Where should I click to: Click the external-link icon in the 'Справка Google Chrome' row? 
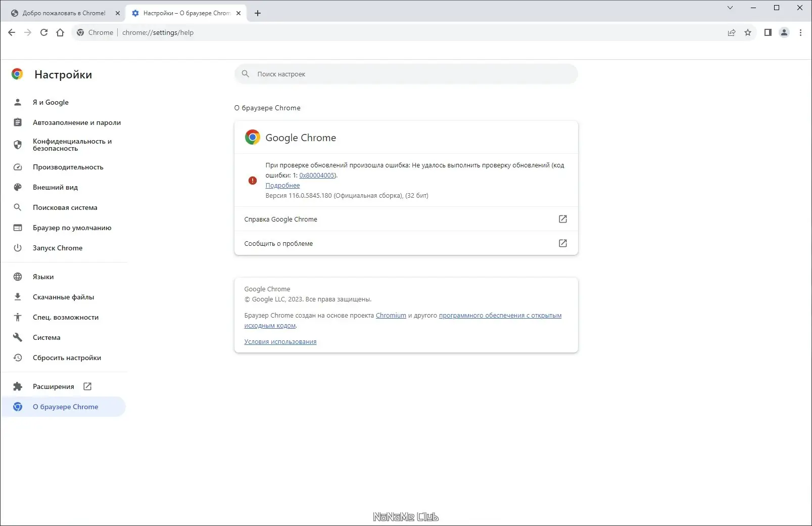563,219
